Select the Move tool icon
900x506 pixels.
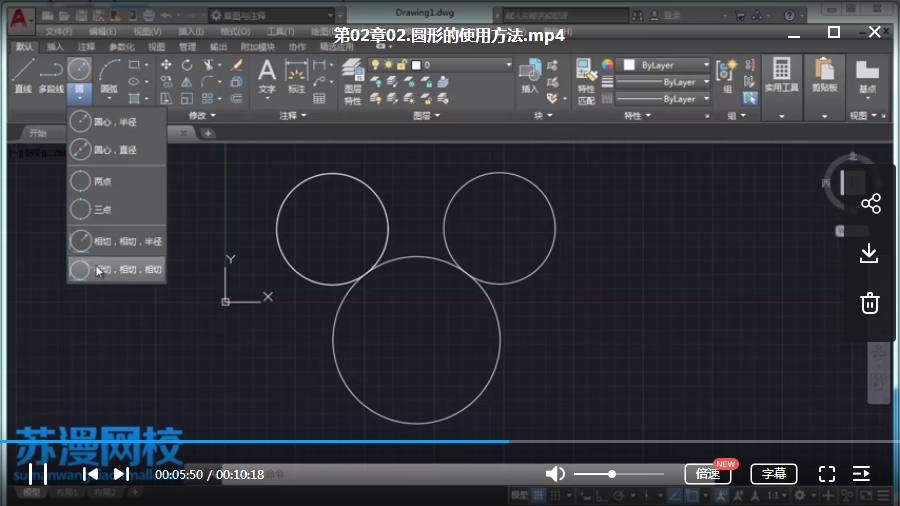(166, 65)
